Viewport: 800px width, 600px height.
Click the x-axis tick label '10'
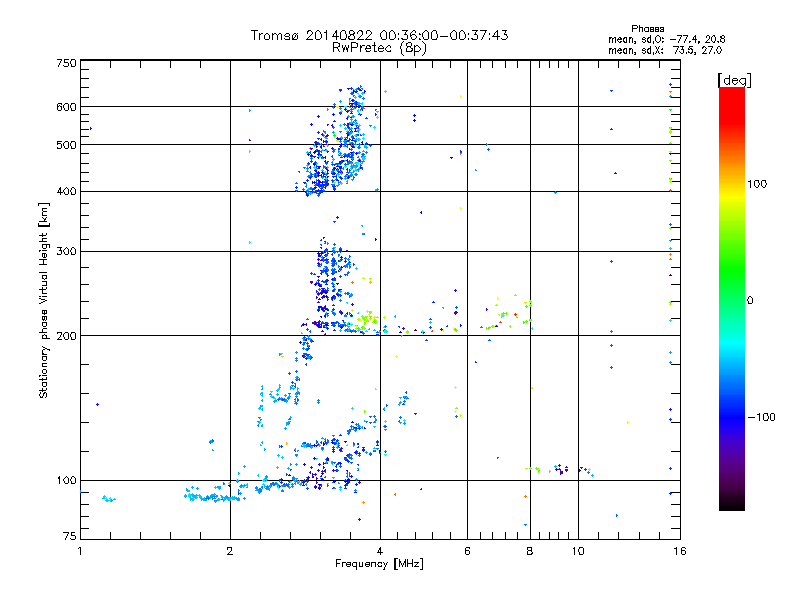tap(578, 551)
